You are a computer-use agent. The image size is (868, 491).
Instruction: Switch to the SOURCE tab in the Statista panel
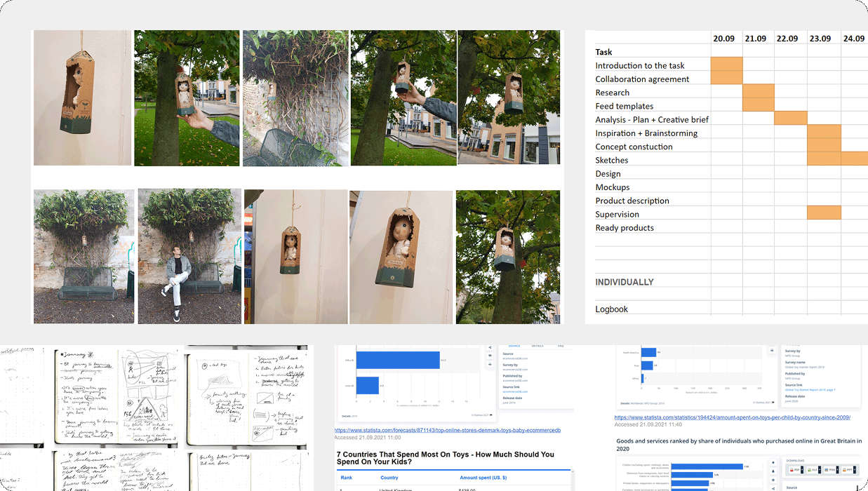pos(514,346)
